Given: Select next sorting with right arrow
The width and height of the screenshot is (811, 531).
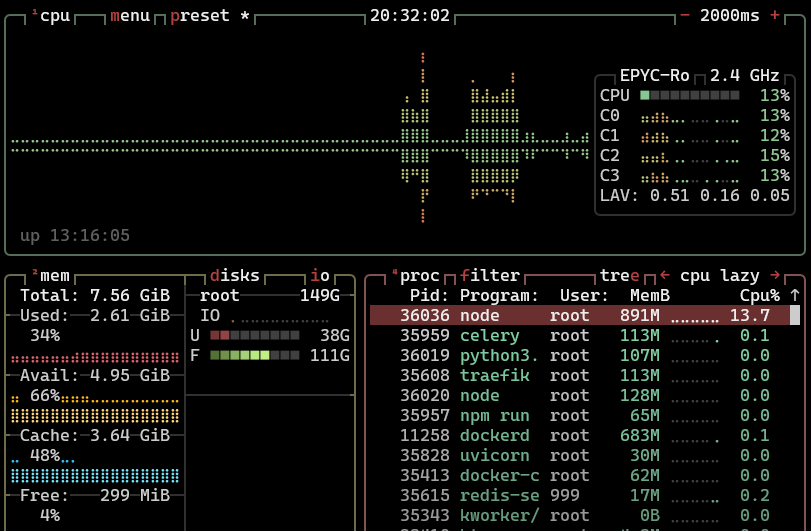Looking at the screenshot, I should pyautogui.click(x=775, y=275).
